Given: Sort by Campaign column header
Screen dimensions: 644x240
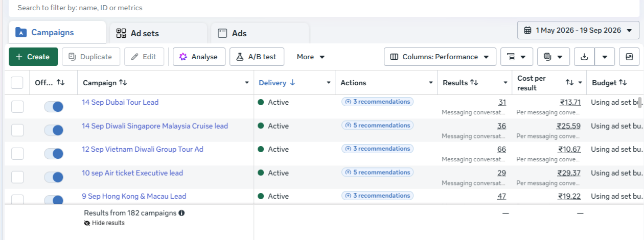Looking at the screenshot, I should pos(105,83).
